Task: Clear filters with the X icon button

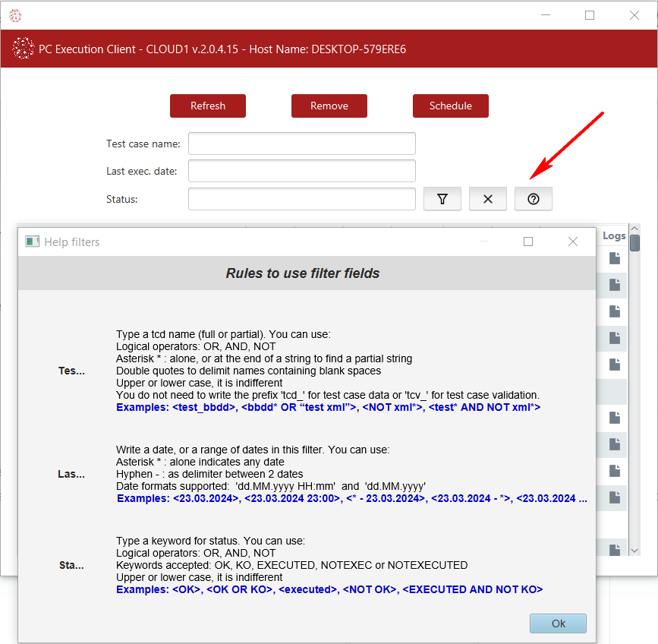Action: point(488,199)
